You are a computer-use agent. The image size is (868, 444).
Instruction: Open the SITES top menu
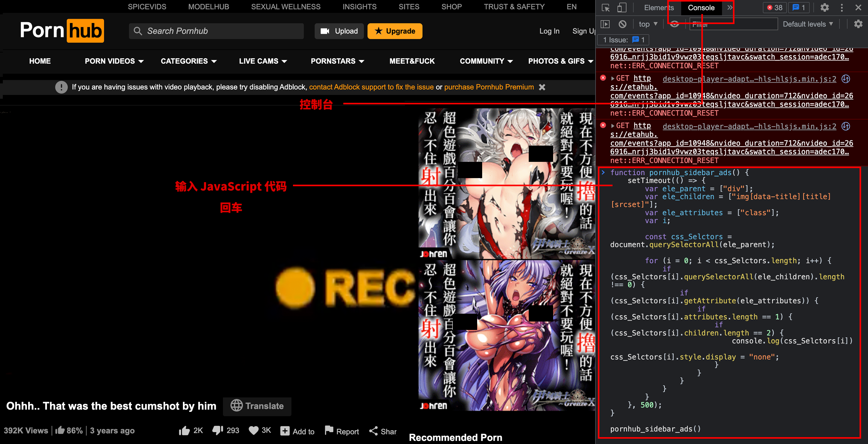click(409, 7)
